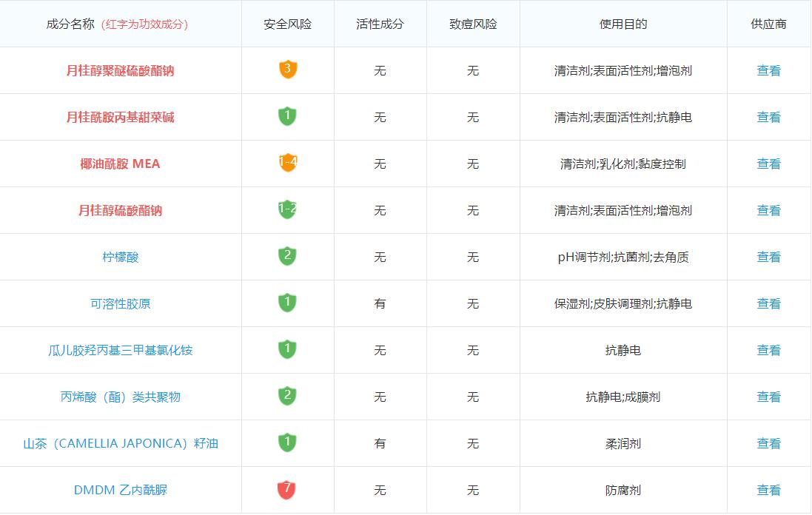Click the shield 2 for 丙烯酸（酯）类共聚物
This screenshot has width=812, height=515.
pyautogui.click(x=287, y=395)
